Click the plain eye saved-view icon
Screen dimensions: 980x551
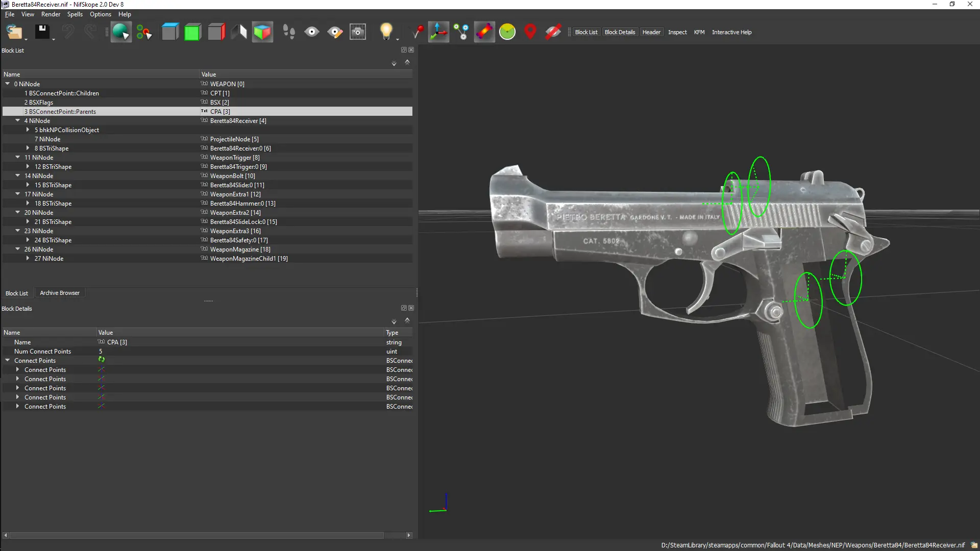pos(311,32)
